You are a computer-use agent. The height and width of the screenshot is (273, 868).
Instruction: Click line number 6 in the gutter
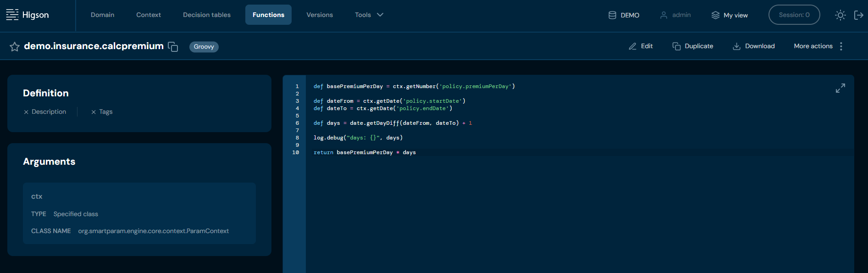coord(297,123)
